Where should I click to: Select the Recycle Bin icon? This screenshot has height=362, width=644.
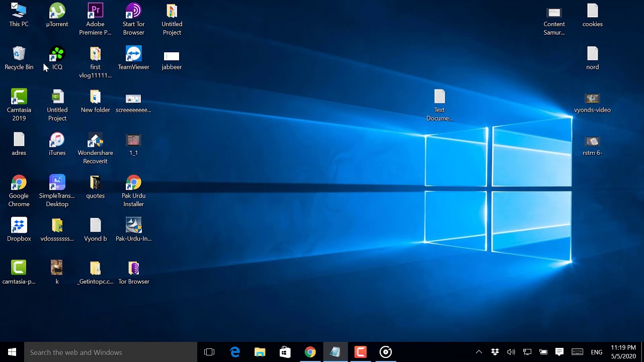point(19,58)
